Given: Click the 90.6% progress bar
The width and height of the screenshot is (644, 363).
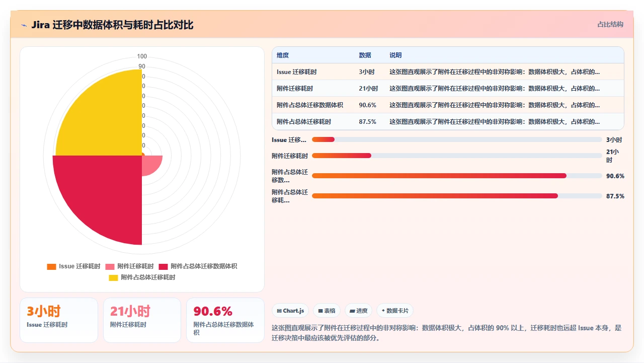Looking at the screenshot, I should [457, 176].
